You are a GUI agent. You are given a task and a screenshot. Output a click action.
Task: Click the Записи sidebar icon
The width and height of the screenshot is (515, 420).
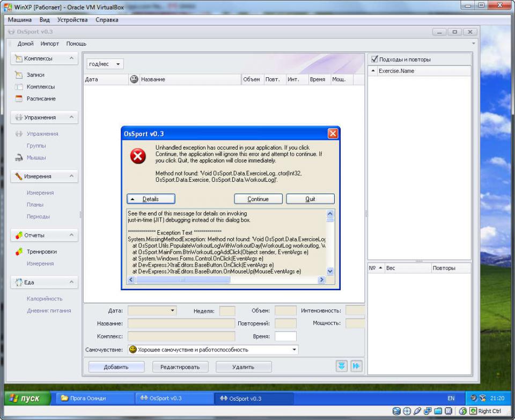click(x=19, y=75)
